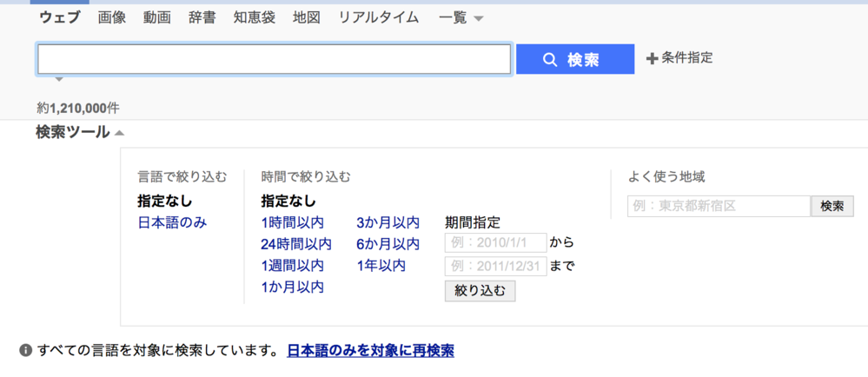The width and height of the screenshot is (868, 377).
Task: Click 日本語のみを対象に再検索 link
Action: pos(370,351)
